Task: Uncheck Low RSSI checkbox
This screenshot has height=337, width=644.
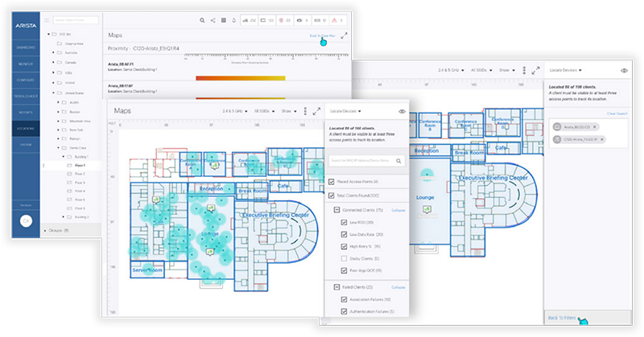Action: pos(345,223)
